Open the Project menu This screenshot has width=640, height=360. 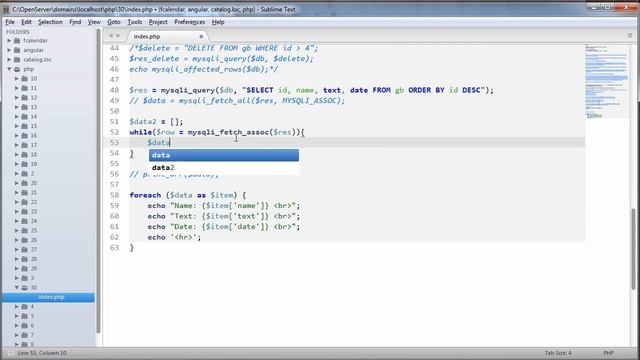click(x=158, y=22)
